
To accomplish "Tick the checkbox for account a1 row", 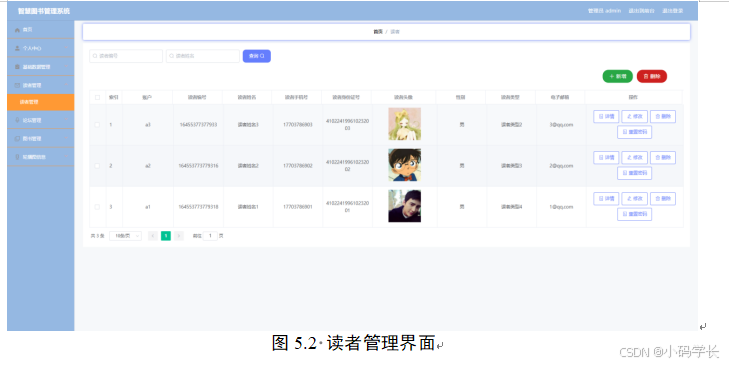I will click(97, 207).
